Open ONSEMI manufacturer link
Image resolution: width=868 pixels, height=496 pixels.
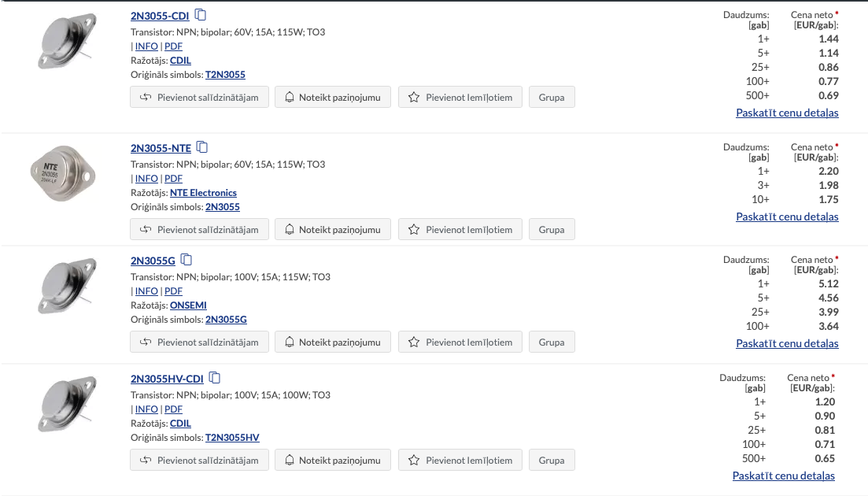pos(188,305)
